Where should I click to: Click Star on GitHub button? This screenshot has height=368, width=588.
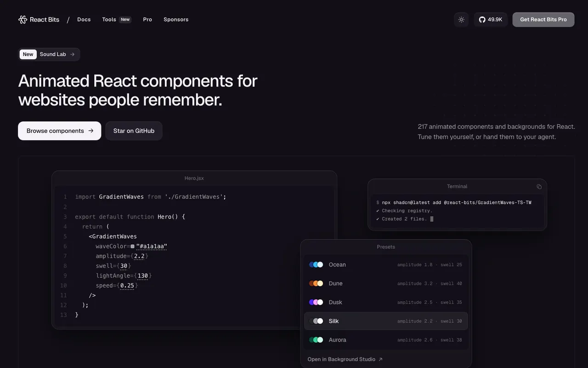pyautogui.click(x=134, y=131)
